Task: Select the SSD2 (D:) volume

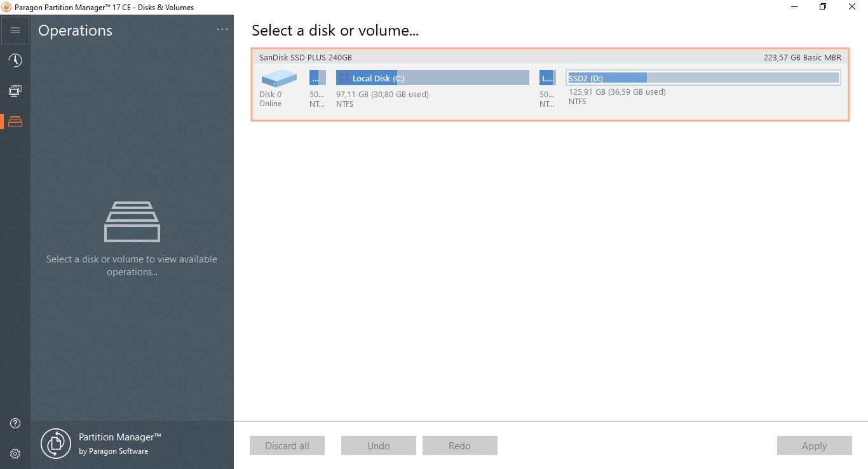Action: pyautogui.click(x=703, y=78)
